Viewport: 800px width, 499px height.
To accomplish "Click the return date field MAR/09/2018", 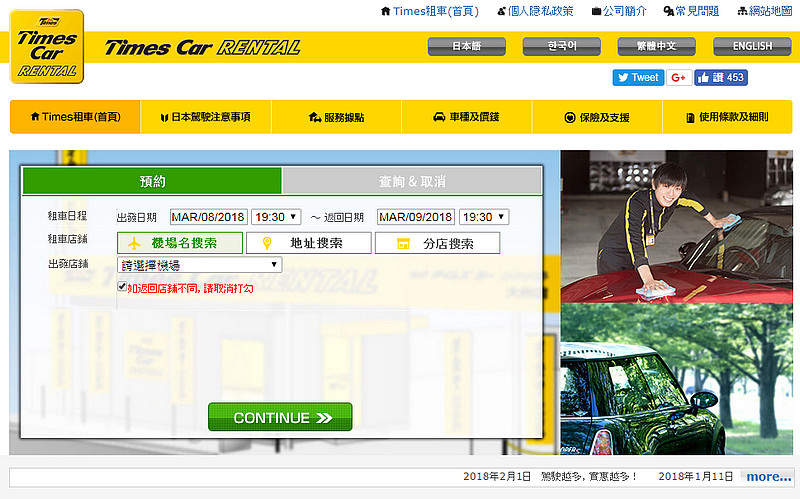I will (x=415, y=217).
